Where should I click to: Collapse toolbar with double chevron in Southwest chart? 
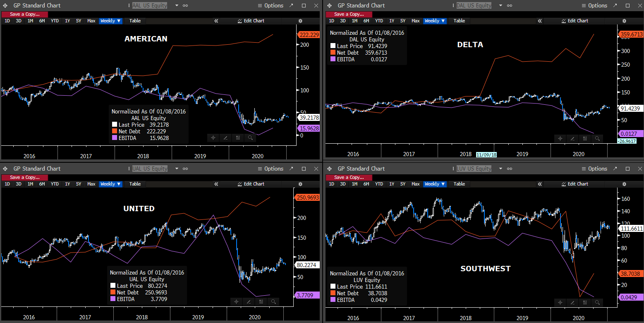pos(540,184)
